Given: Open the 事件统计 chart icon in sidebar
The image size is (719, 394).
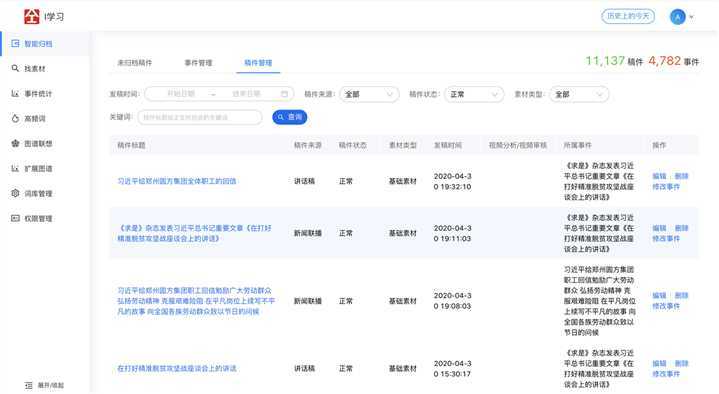Looking at the screenshot, I should (x=15, y=94).
